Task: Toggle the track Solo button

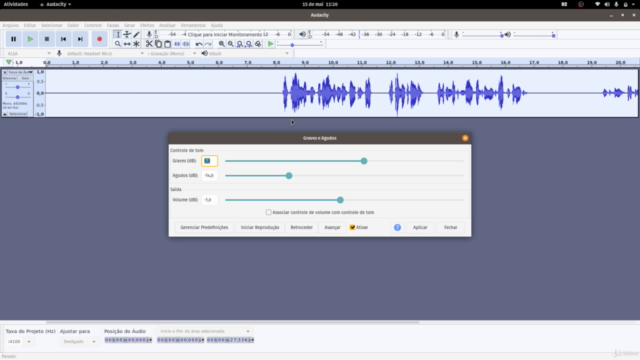Action: pos(25,78)
